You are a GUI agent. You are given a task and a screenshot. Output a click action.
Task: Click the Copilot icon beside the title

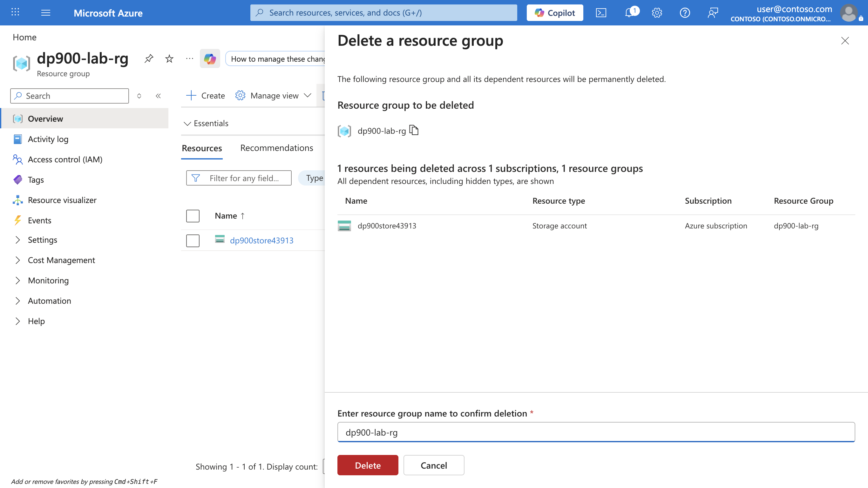point(210,59)
